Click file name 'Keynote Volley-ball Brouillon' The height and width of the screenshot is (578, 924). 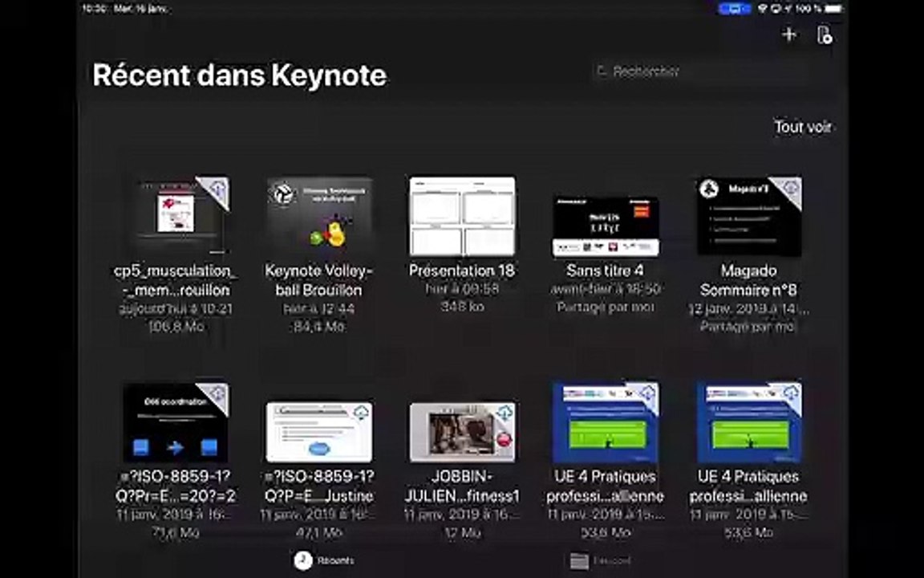point(318,280)
